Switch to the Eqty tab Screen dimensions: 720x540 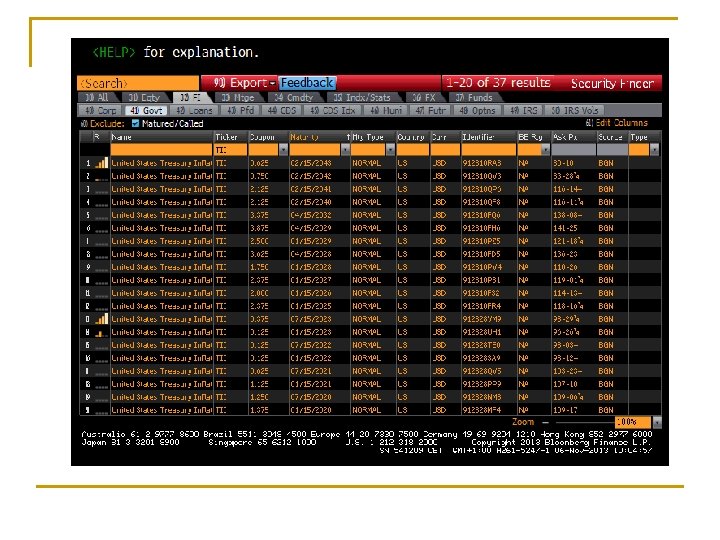144,97
